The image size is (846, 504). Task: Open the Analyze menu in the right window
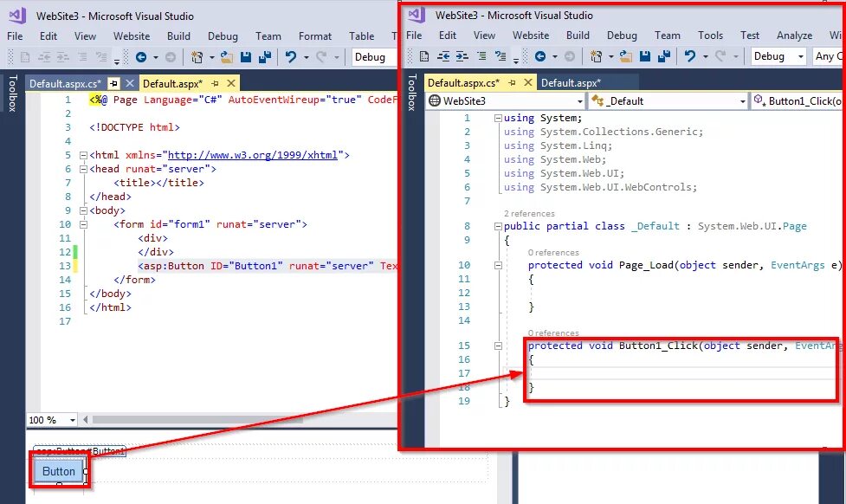[x=794, y=36]
